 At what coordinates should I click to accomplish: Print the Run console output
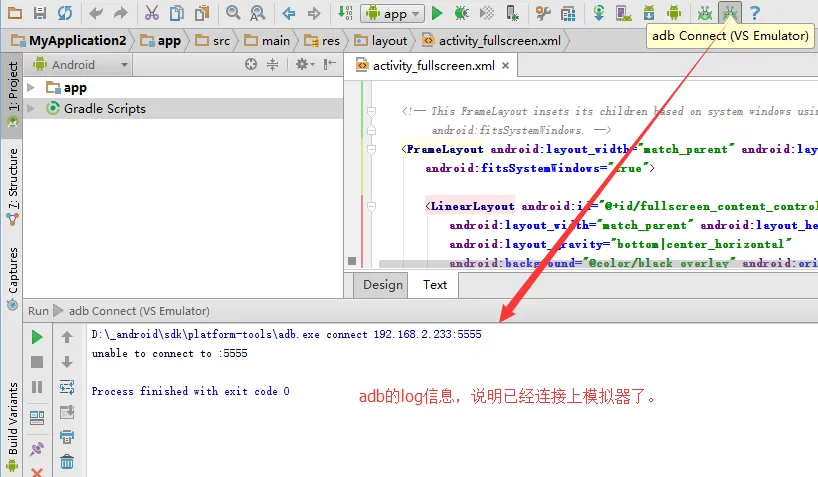(67, 436)
